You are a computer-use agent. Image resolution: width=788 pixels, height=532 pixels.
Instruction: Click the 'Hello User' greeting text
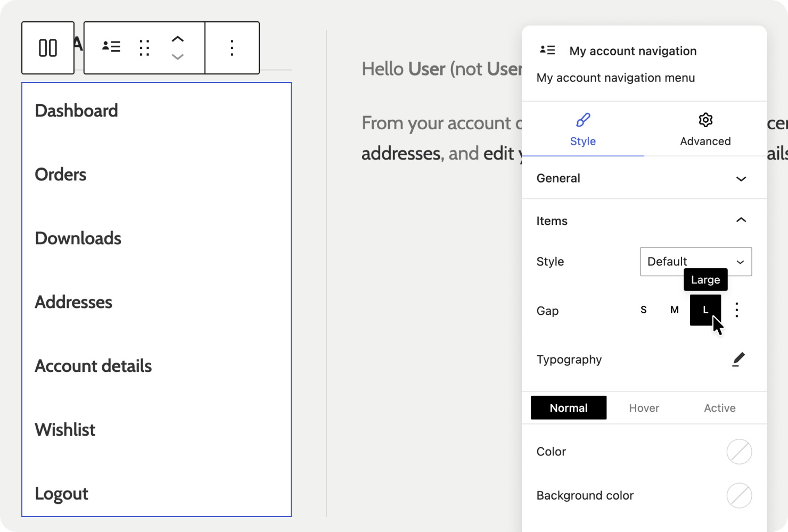pyautogui.click(x=403, y=69)
